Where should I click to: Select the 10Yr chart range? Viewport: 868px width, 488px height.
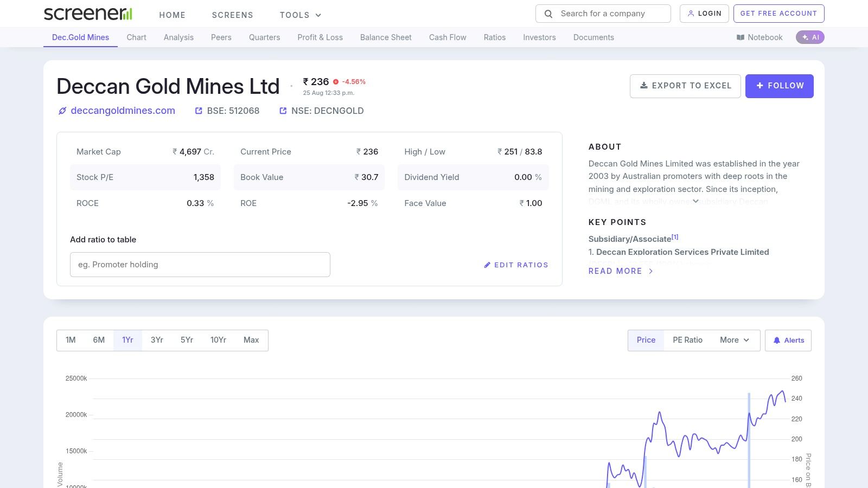(x=218, y=340)
